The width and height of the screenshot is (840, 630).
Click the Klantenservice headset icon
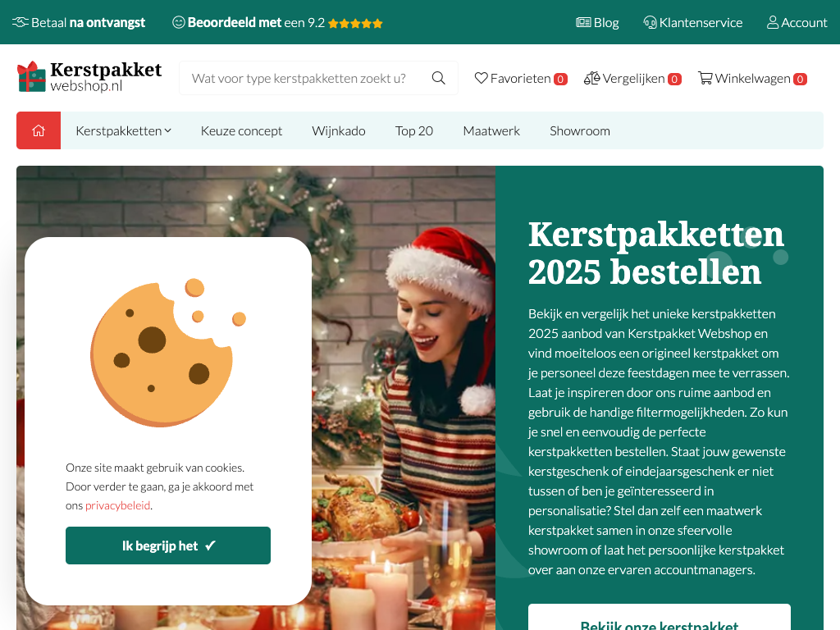[x=650, y=22]
